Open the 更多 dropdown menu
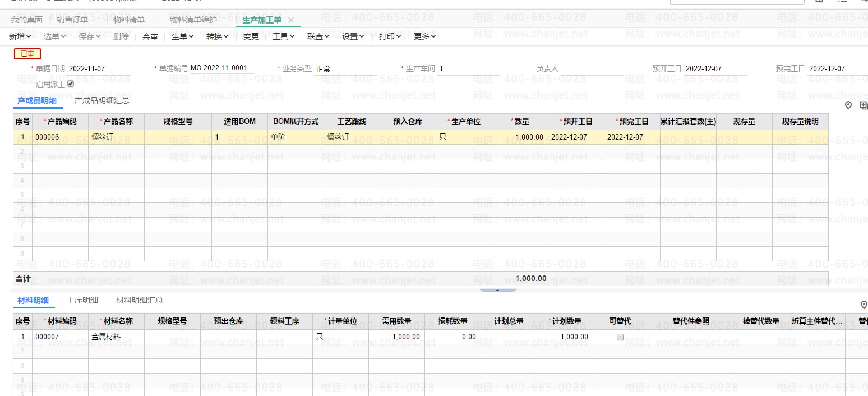Viewport: 868px width, 396px height. tap(424, 36)
